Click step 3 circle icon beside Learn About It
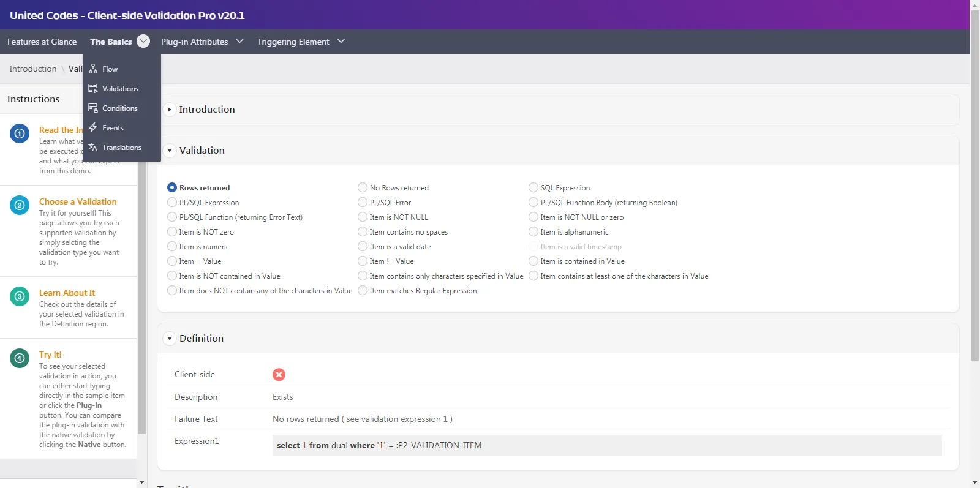Image resolution: width=980 pixels, height=488 pixels. [20, 296]
